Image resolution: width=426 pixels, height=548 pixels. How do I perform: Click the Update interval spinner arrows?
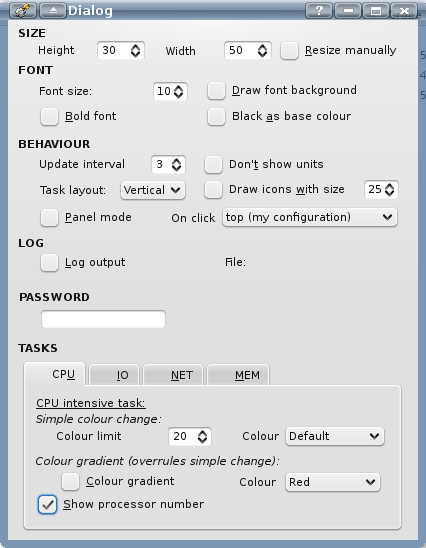pos(176,165)
